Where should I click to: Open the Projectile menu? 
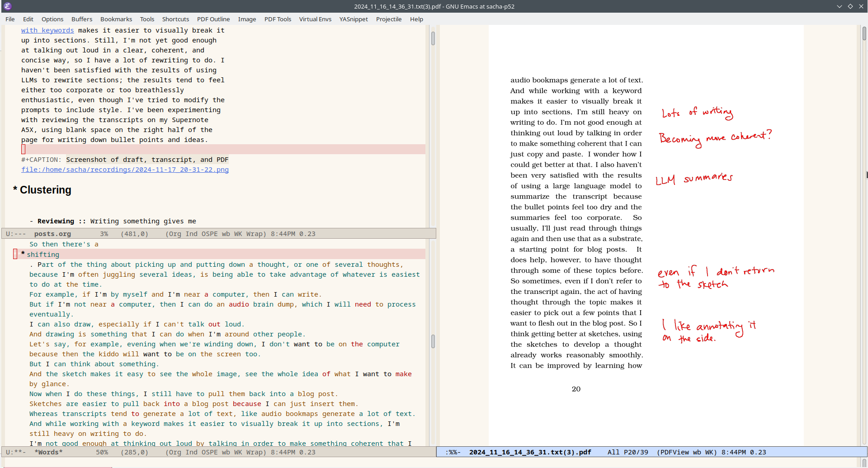(x=389, y=19)
